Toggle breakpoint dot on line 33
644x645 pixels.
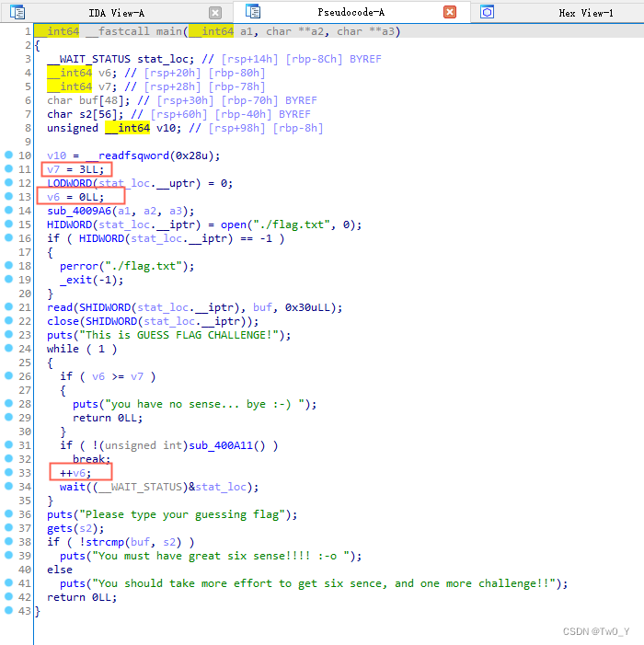pyautogui.click(x=8, y=472)
